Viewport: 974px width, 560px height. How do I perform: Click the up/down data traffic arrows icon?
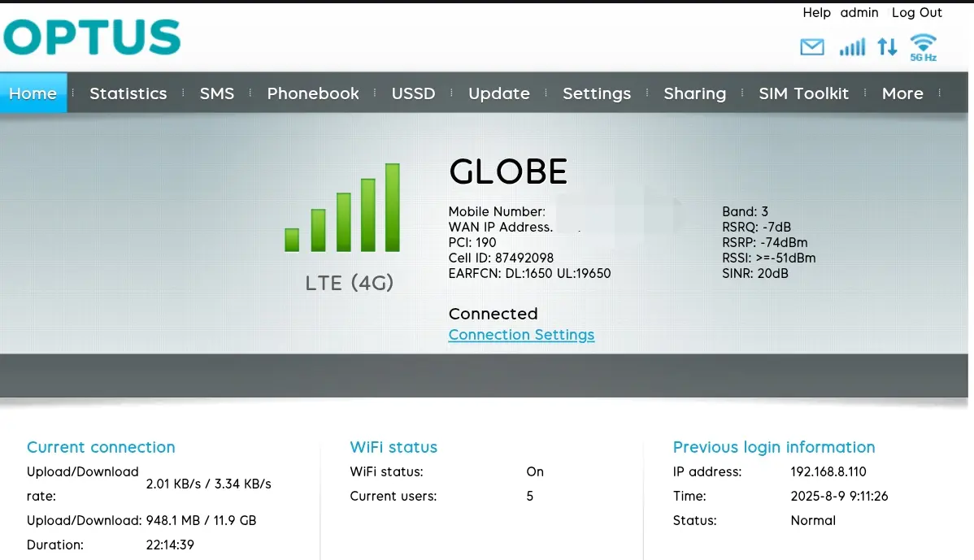click(x=887, y=47)
